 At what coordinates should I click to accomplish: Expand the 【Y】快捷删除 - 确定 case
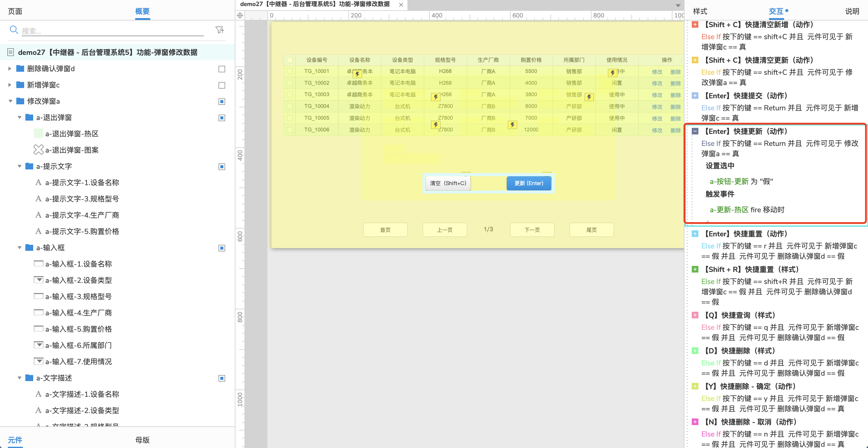695,386
